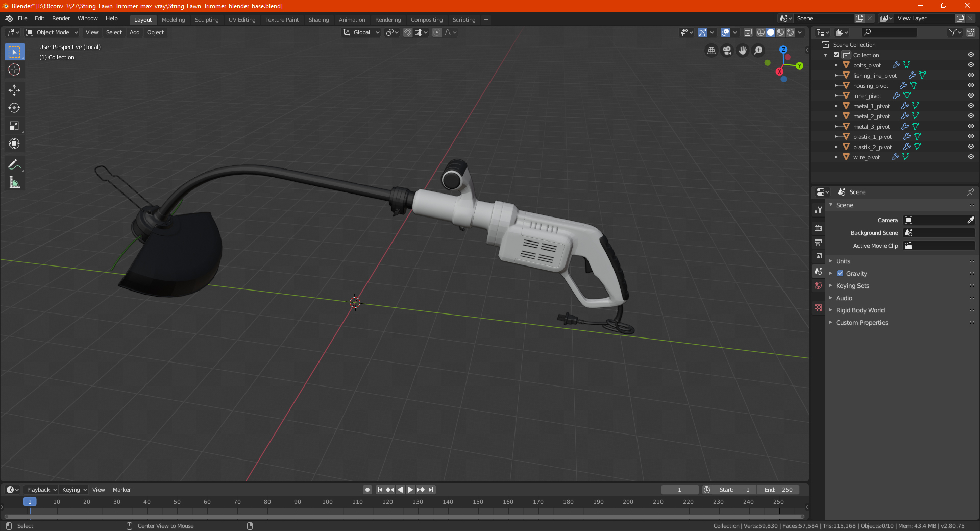Select the Measure ruler tool
This screenshot has width=980, height=531.
(x=14, y=182)
